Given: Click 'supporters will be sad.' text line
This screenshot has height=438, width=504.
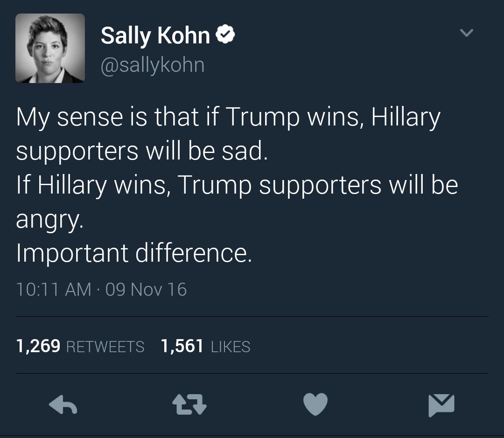Looking at the screenshot, I should point(142,152).
